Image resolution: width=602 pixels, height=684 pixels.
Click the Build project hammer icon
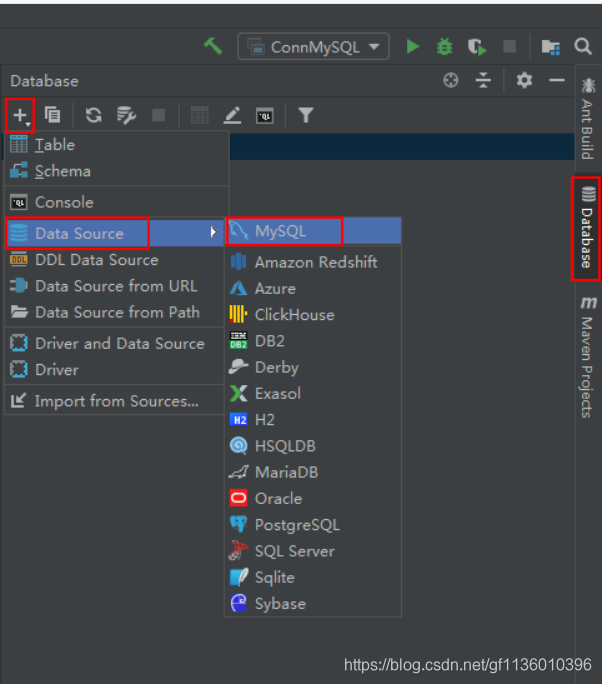(213, 46)
